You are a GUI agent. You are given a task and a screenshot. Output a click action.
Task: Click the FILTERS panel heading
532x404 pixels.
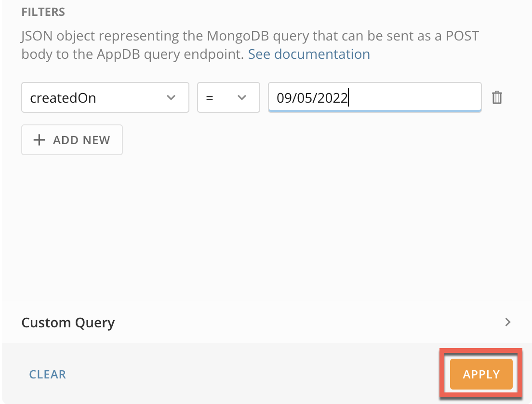click(x=43, y=12)
